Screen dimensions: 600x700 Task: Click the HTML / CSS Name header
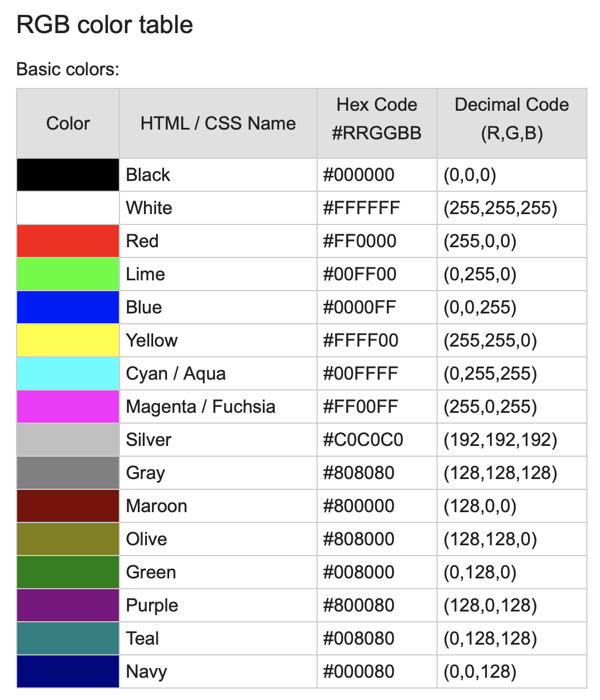[218, 123]
